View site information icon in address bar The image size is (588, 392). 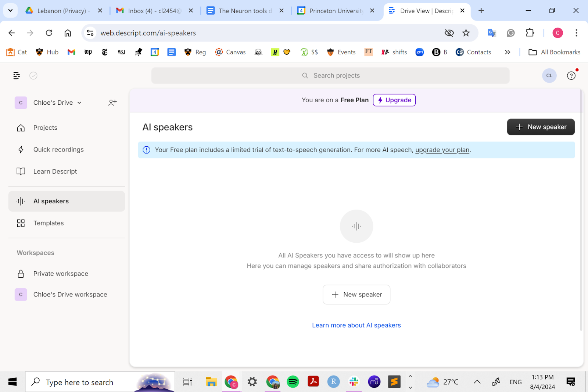click(x=90, y=33)
